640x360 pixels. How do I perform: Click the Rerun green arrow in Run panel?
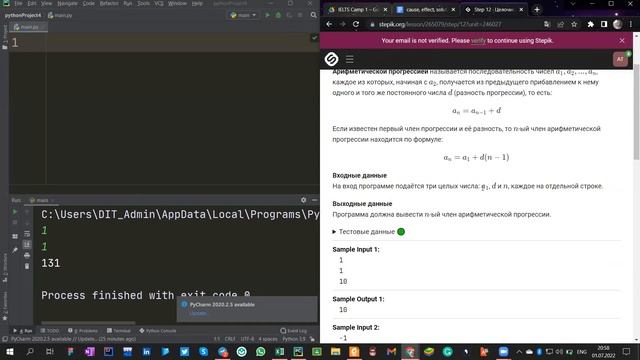click(x=15, y=212)
